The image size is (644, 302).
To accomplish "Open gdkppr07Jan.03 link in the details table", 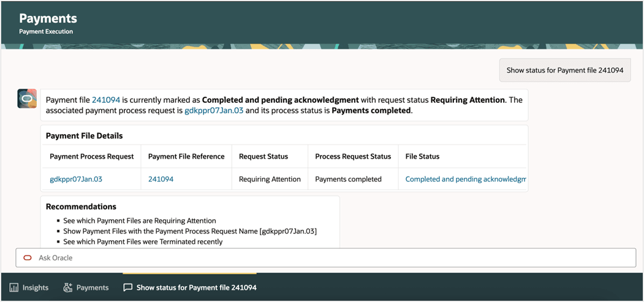I will click(76, 179).
